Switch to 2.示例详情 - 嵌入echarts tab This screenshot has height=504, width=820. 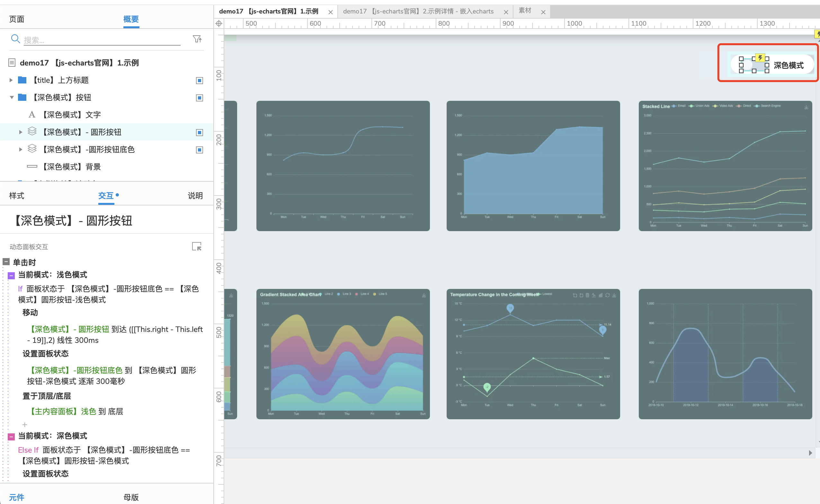point(418,11)
